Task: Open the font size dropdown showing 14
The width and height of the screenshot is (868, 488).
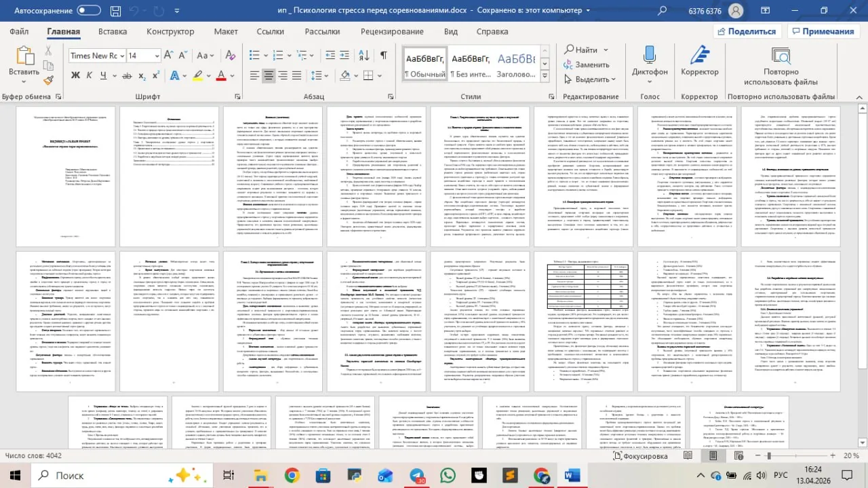Action: tap(142, 56)
